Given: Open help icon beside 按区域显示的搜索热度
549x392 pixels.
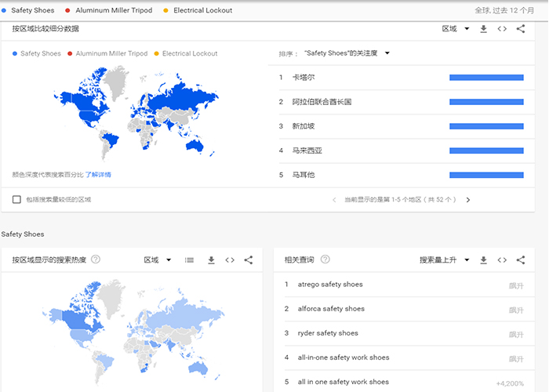Looking at the screenshot, I should point(96,260).
